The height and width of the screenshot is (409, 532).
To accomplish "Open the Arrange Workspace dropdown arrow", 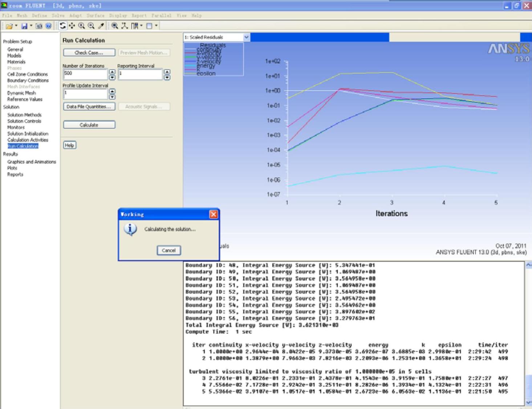I will [x=141, y=26].
